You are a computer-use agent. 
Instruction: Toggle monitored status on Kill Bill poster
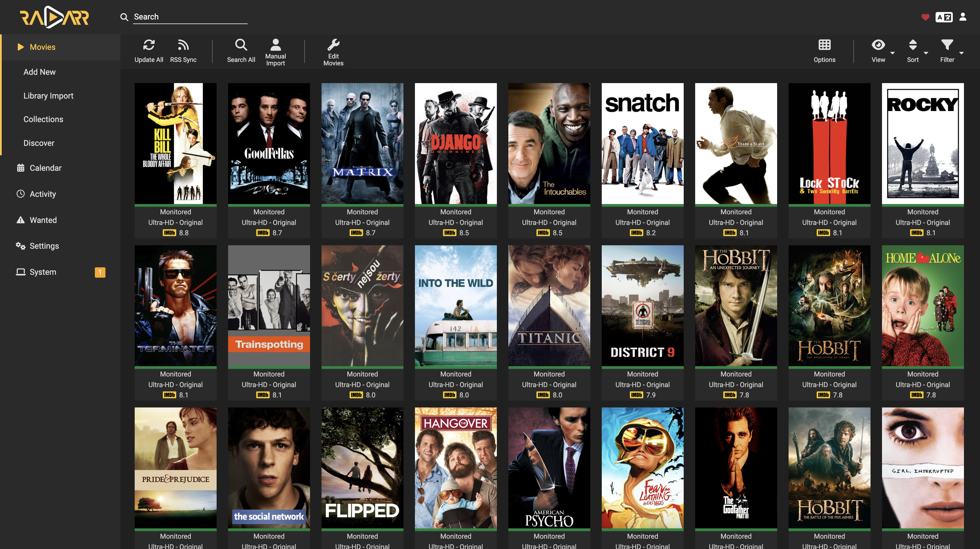tap(175, 212)
